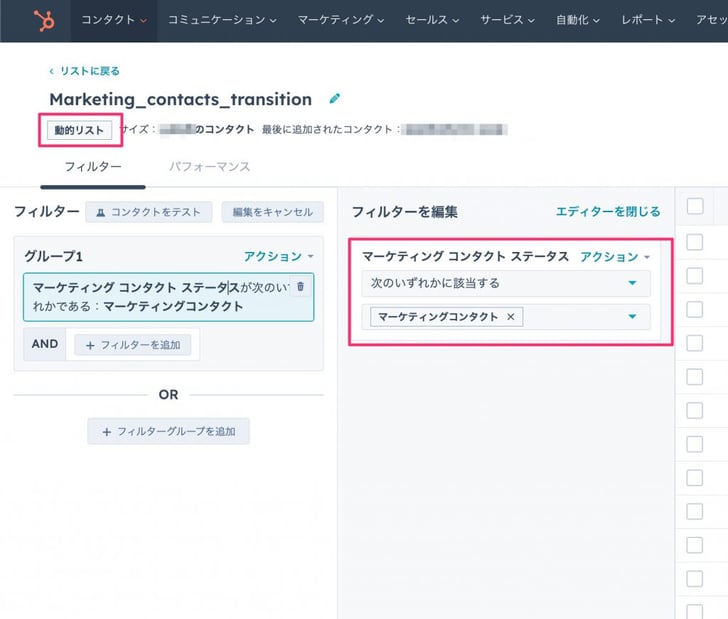Toggle the select-all checkbox in table header

pos(695,206)
